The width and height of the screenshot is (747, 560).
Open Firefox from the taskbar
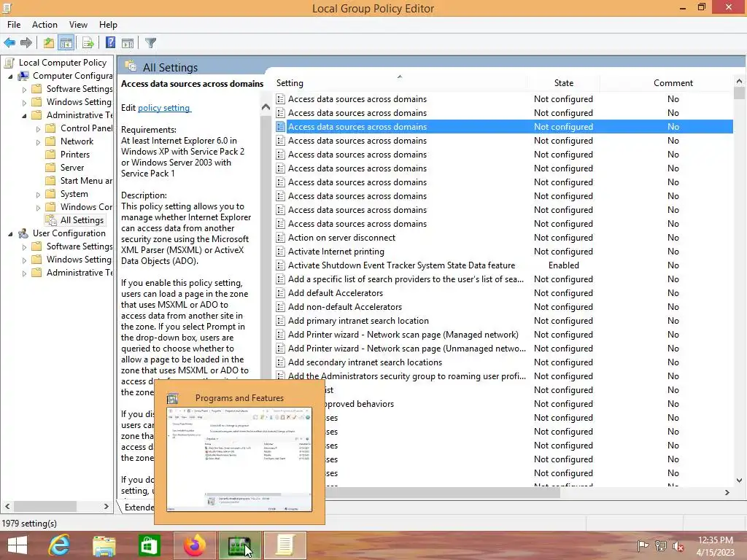point(194,545)
